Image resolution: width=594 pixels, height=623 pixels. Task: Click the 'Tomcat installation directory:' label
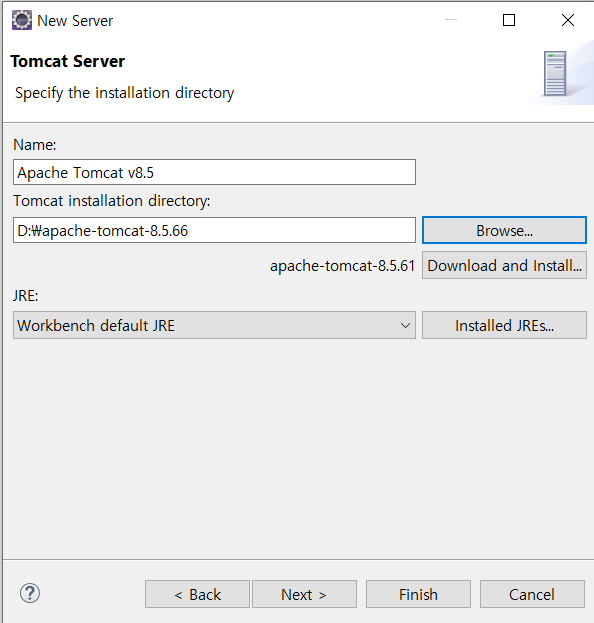(112, 201)
